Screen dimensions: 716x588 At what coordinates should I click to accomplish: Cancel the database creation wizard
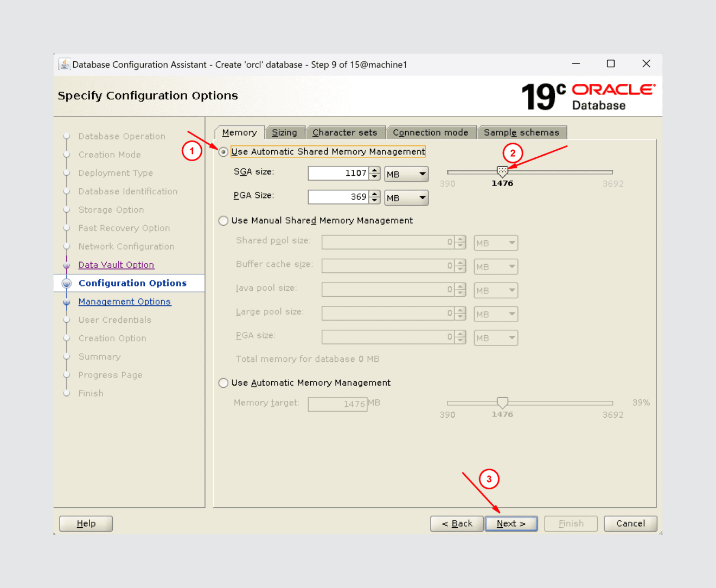tap(630, 523)
